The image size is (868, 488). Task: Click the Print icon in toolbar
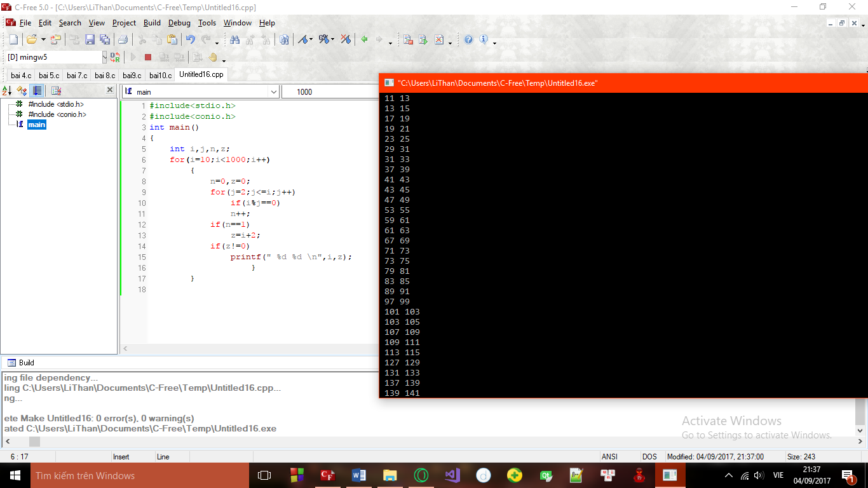click(123, 39)
